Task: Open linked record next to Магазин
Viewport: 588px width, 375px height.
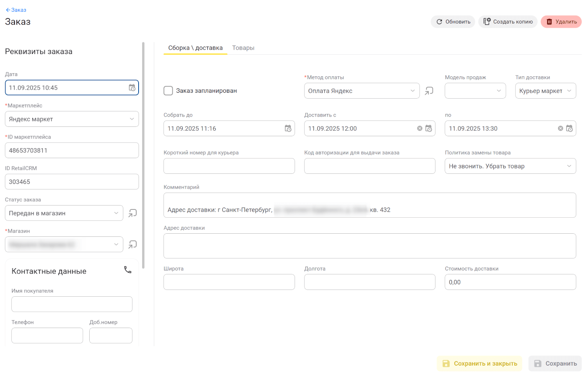Action: (x=133, y=244)
